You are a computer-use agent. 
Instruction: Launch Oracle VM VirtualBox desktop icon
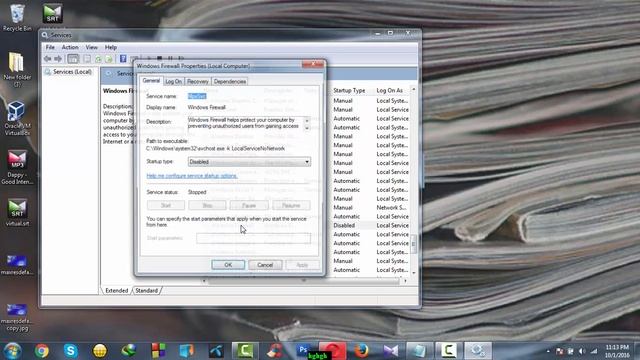pos(17,118)
